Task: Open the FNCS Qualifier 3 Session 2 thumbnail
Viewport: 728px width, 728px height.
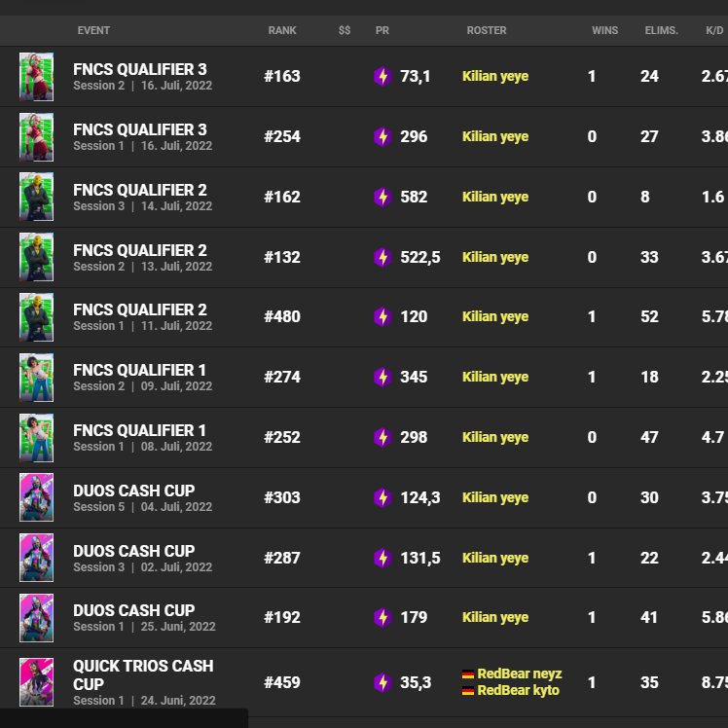Action: click(36, 77)
